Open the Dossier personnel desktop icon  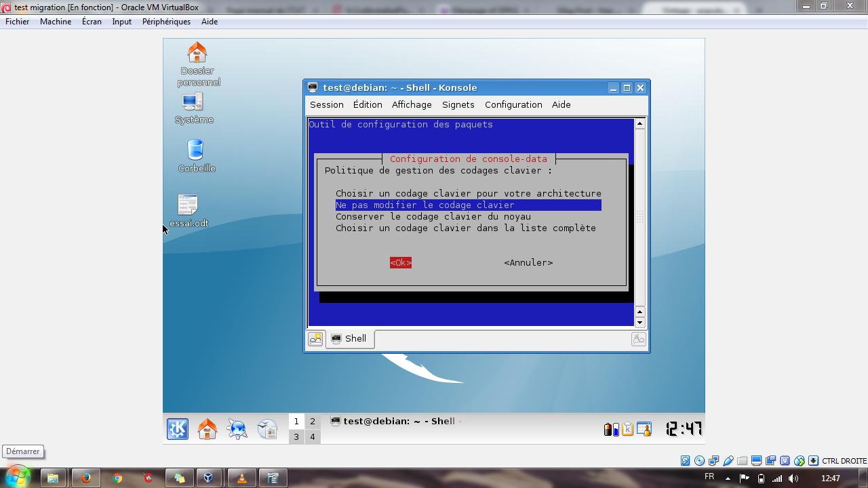point(197,53)
